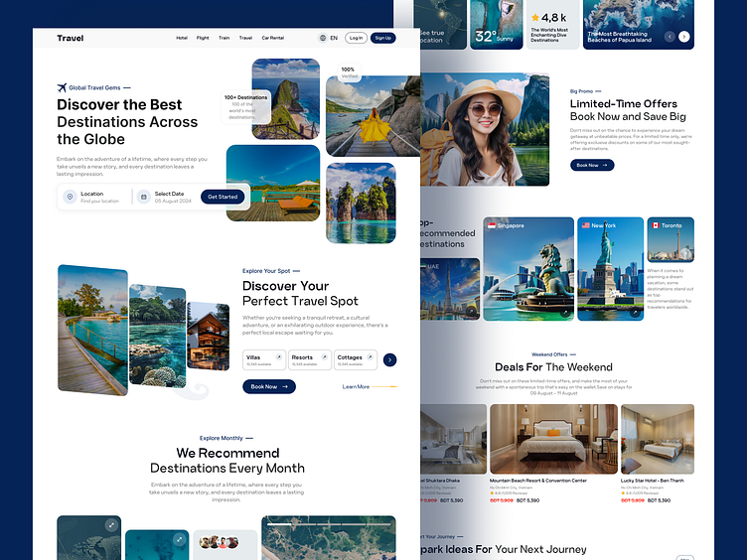Open Mountain Beach Resort hotel photo
This screenshot has height=560, width=747.
(x=553, y=439)
